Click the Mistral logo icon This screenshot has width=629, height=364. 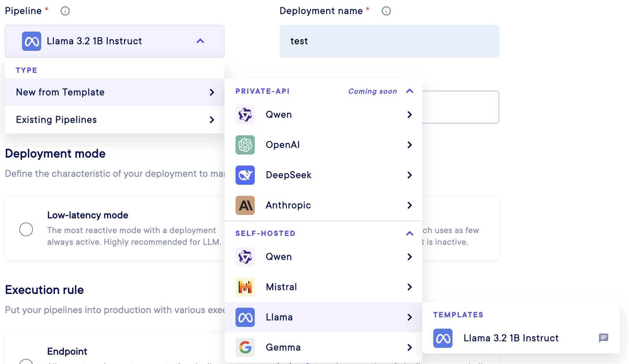pyautogui.click(x=245, y=287)
